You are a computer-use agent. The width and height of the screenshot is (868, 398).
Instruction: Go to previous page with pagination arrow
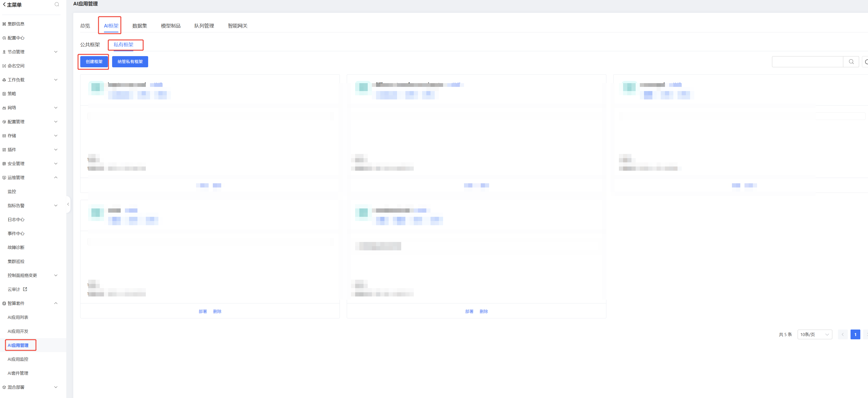(x=842, y=334)
